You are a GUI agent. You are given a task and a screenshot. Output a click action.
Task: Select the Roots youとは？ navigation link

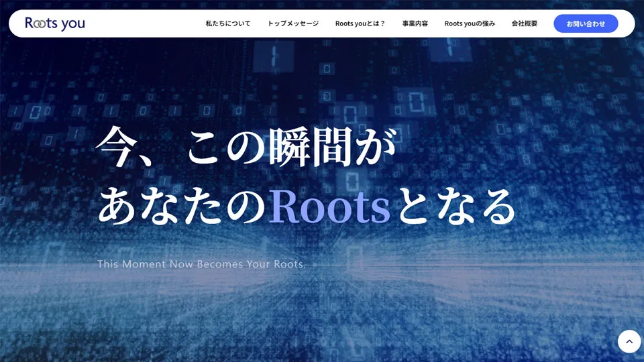(360, 23)
